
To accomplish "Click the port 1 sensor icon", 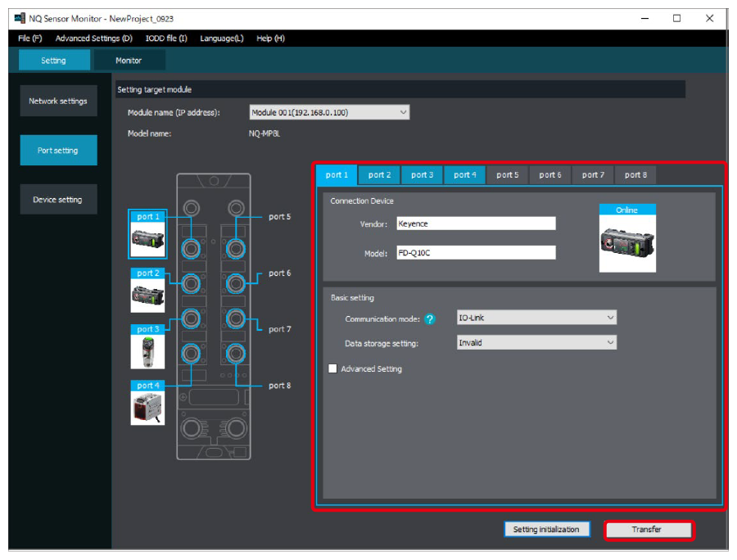I will 147,240.
